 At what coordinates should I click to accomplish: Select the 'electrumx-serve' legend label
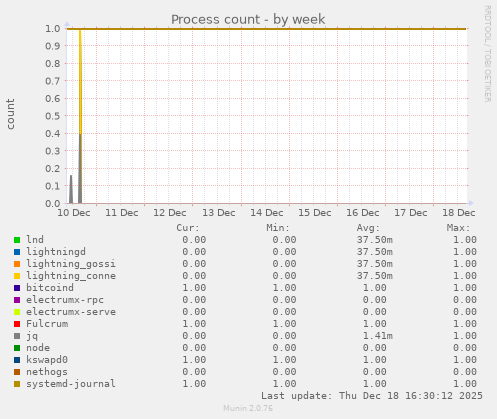point(71,312)
